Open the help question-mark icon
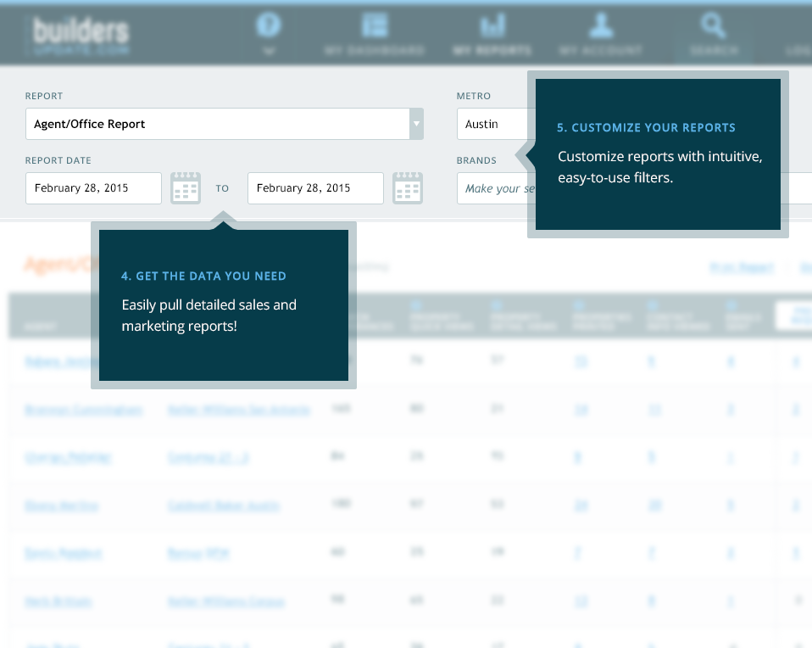 pyautogui.click(x=270, y=24)
